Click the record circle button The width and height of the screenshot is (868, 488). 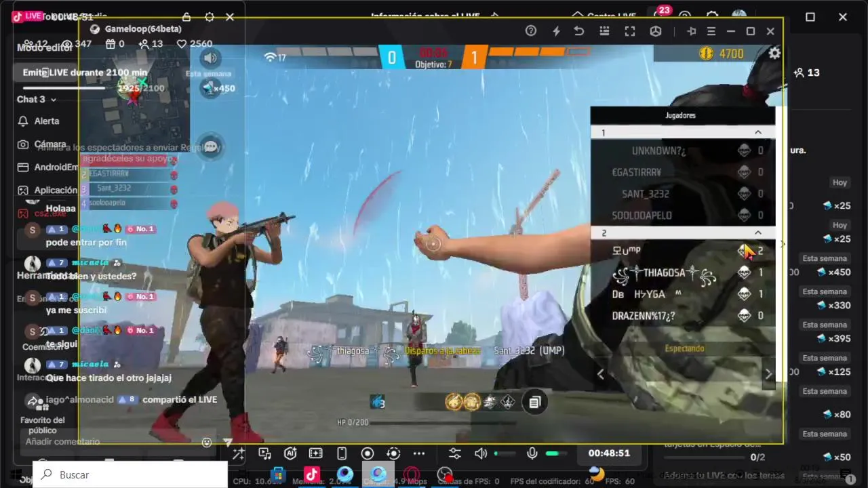(368, 453)
